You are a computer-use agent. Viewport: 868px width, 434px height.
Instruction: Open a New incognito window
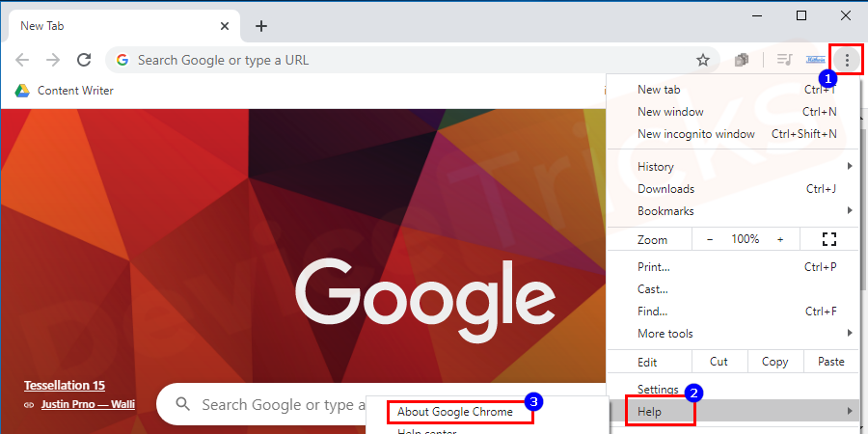[x=733, y=134]
